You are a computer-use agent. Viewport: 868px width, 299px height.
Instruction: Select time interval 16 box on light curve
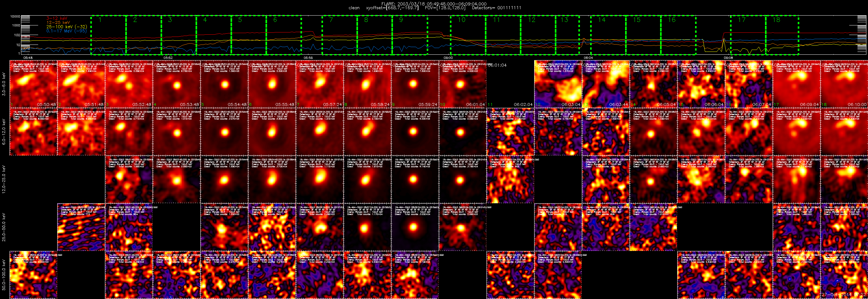678,35
